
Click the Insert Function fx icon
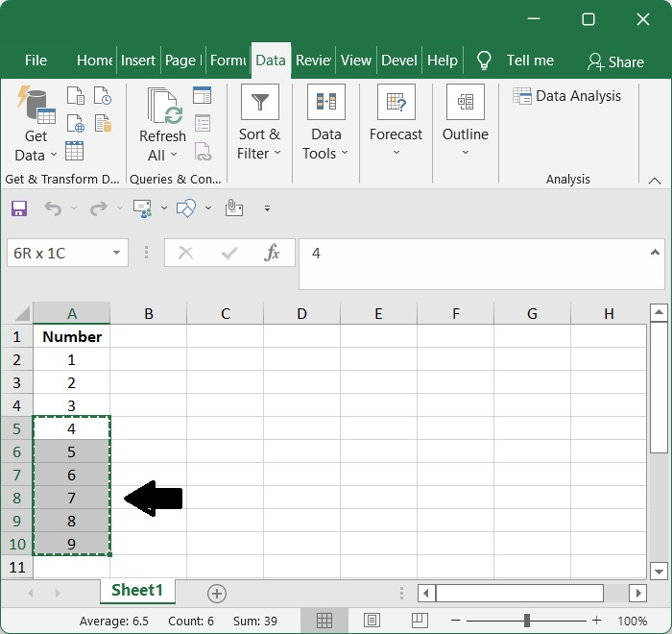coord(272,253)
